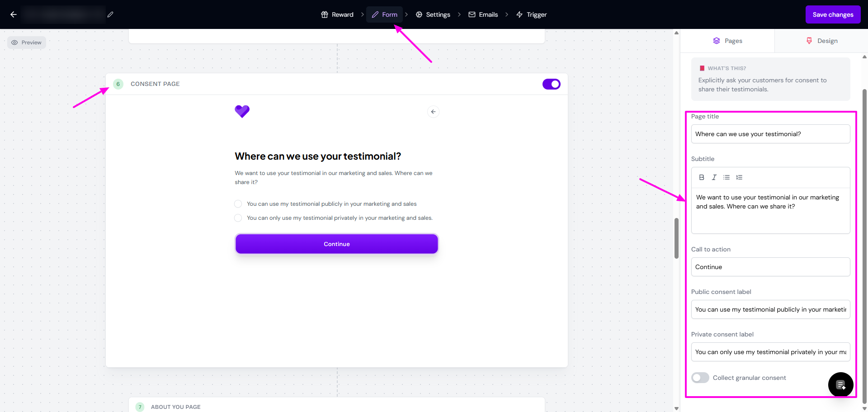868x412 pixels.
Task: Apply italic formatting to subtitle
Action: (714, 177)
